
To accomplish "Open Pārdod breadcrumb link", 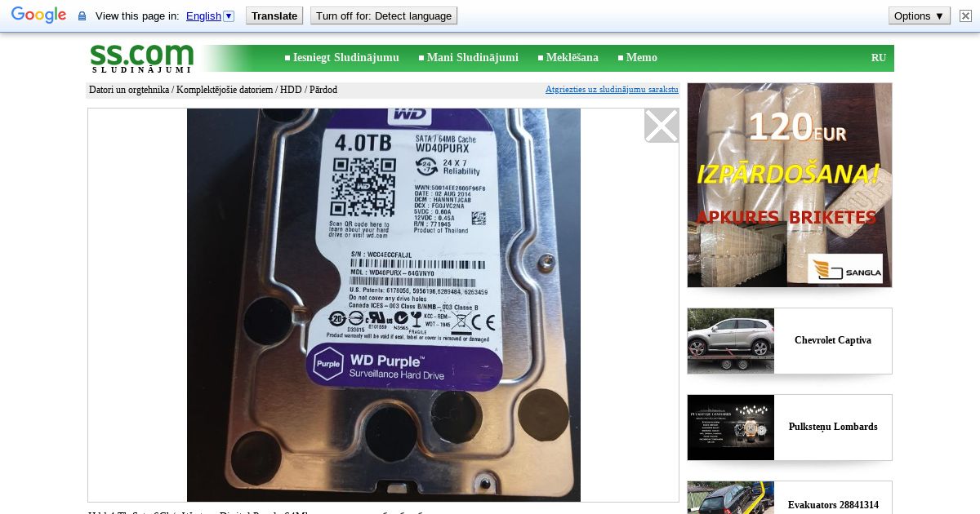I will point(323,90).
